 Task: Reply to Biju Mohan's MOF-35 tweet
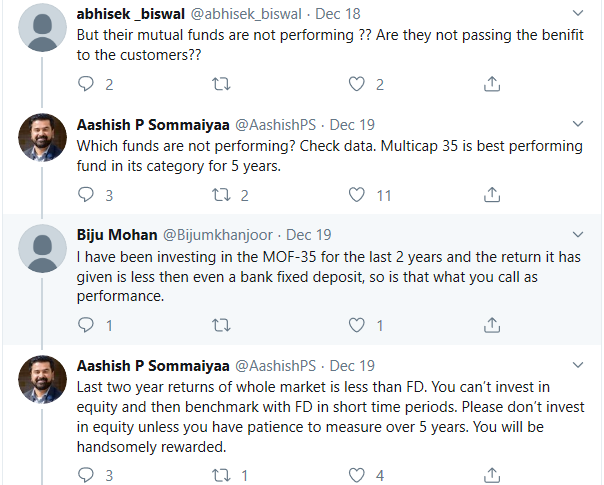tap(86, 325)
